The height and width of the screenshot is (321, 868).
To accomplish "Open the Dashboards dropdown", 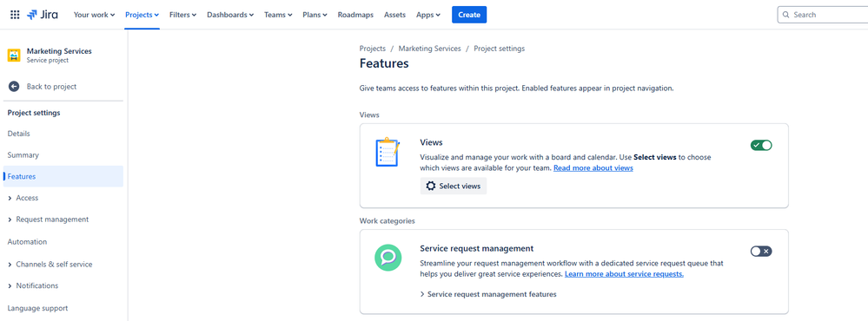I will [230, 15].
